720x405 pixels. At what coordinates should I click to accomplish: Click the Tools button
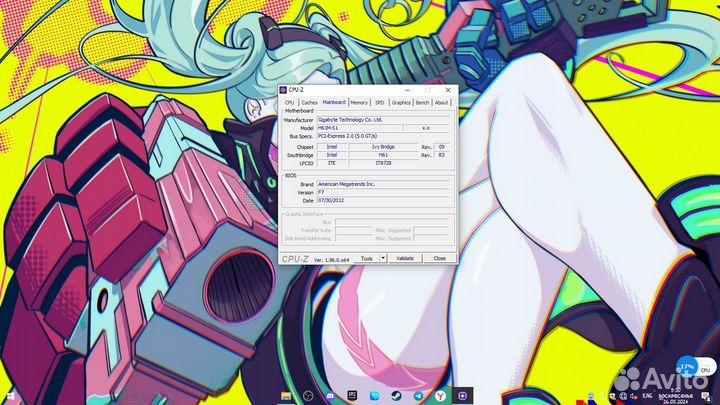(x=367, y=258)
